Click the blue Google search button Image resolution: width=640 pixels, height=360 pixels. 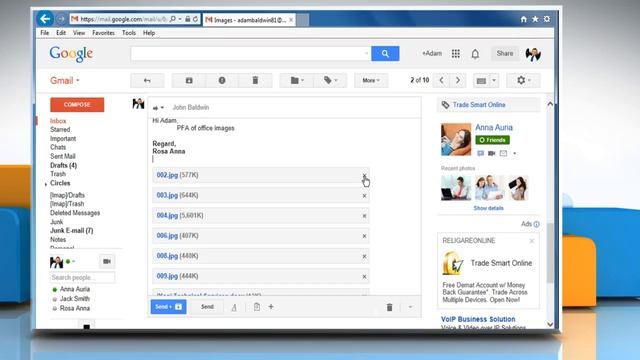[385, 53]
